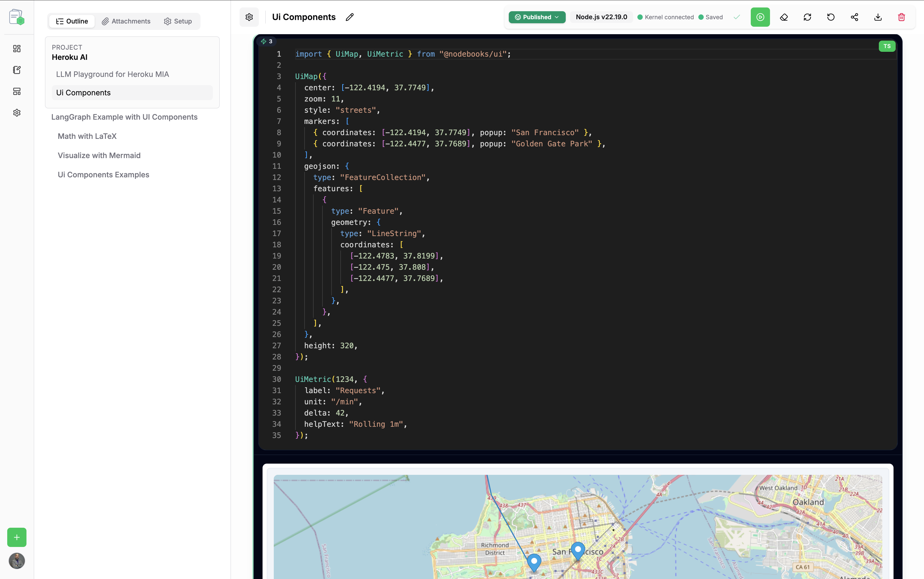Image resolution: width=924 pixels, height=579 pixels.
Task: Share the notebook via share icon
Action: 854,17
